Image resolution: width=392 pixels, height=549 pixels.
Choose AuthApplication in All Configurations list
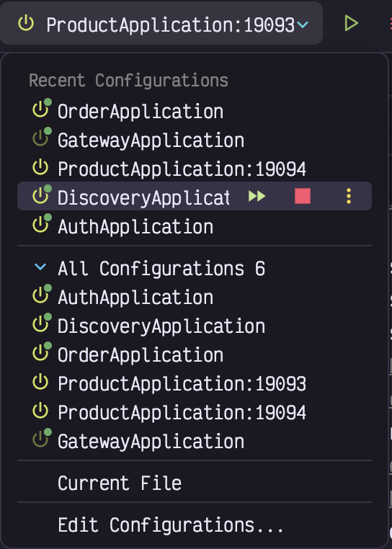(x=195, y=297)
